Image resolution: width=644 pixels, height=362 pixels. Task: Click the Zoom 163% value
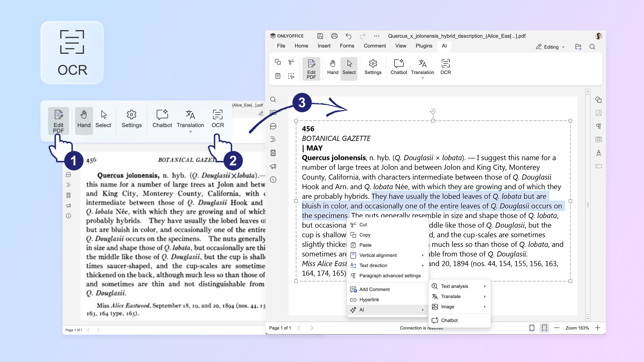577,328
